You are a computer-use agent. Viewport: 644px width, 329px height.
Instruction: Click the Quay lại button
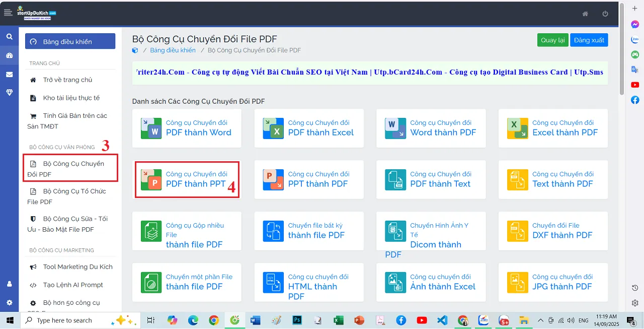(x=552, y=40)
